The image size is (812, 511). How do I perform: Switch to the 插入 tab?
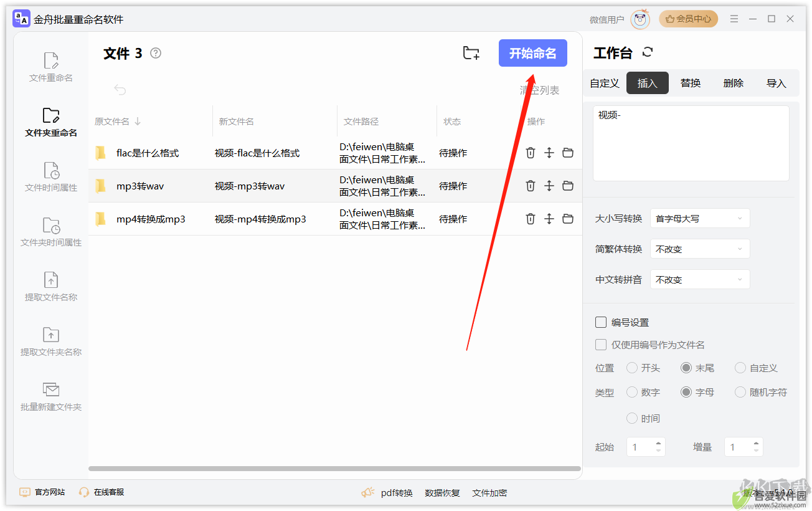coord(648,83)
